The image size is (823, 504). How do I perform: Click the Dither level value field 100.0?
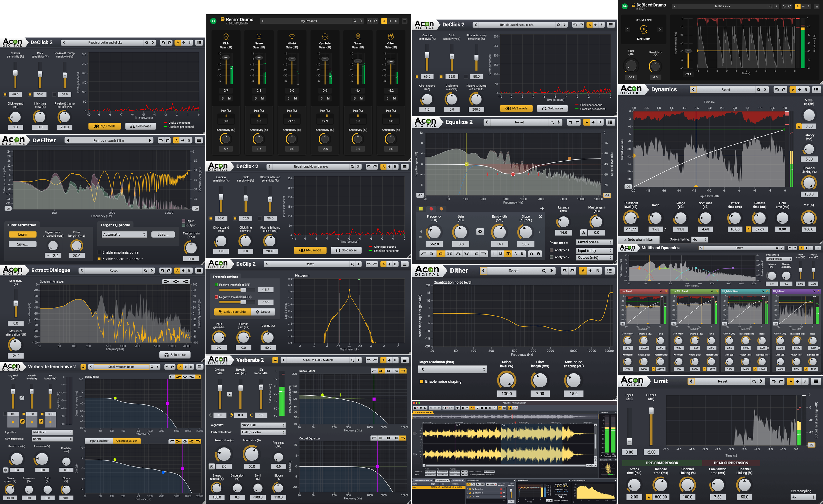(506, 394)
